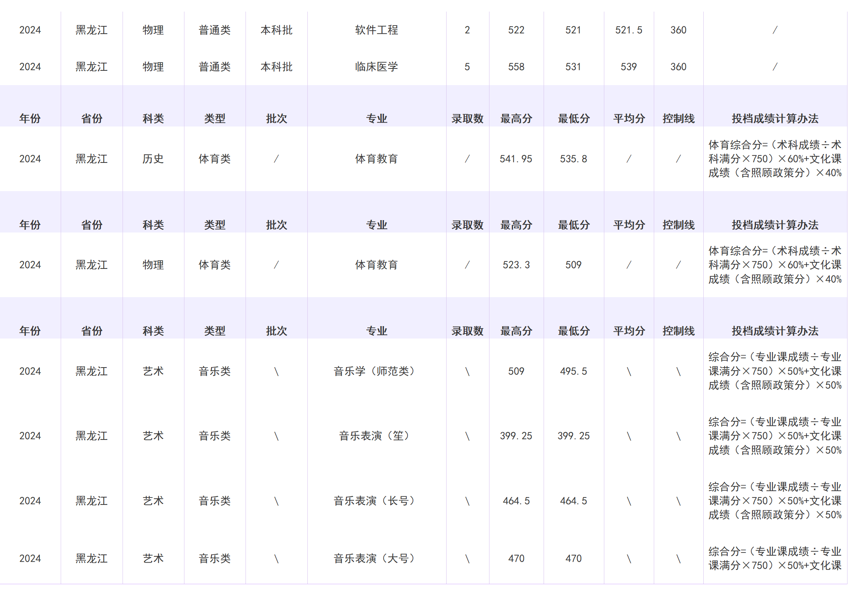Viewport: 868px width, 614px height.
Task: Click the 521.5 average score cell
Action: click(x=628, y=29)
